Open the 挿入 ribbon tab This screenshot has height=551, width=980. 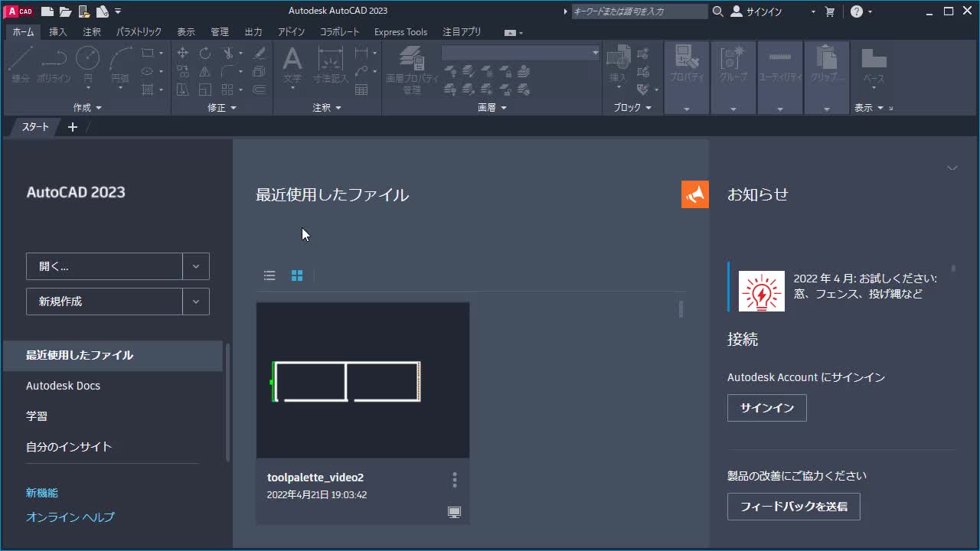pos(58,32)
